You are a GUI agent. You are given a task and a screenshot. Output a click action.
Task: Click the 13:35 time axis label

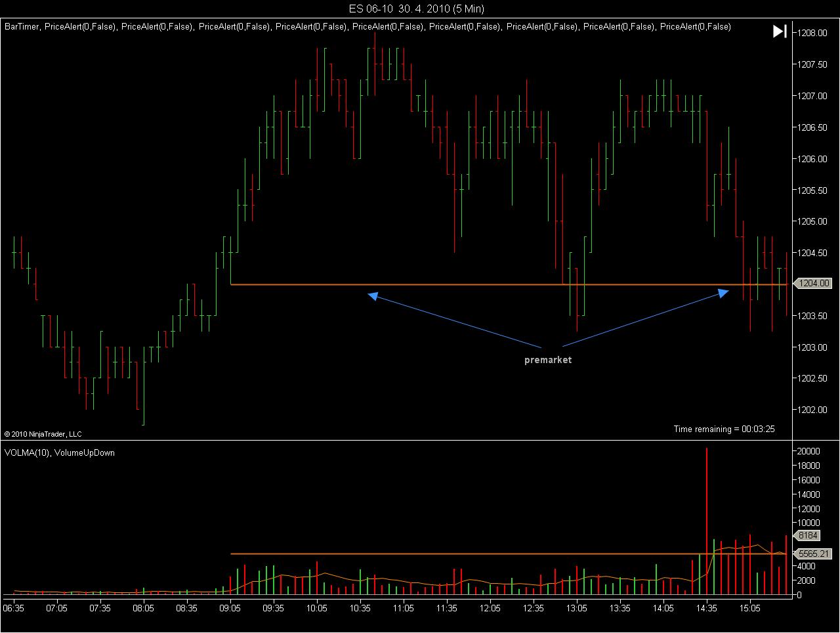620,609
